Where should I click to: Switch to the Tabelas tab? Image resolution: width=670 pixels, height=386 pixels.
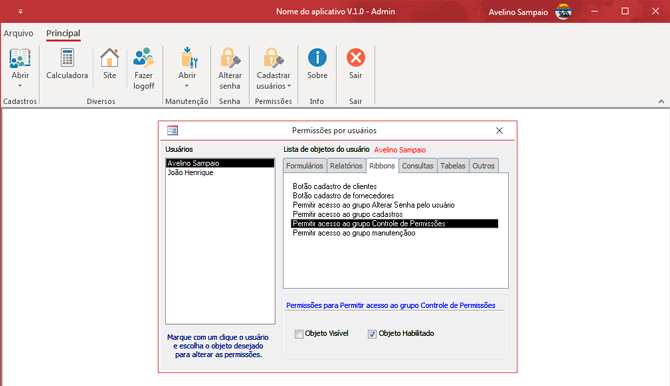pyautogui.click(x=453, y=166)
